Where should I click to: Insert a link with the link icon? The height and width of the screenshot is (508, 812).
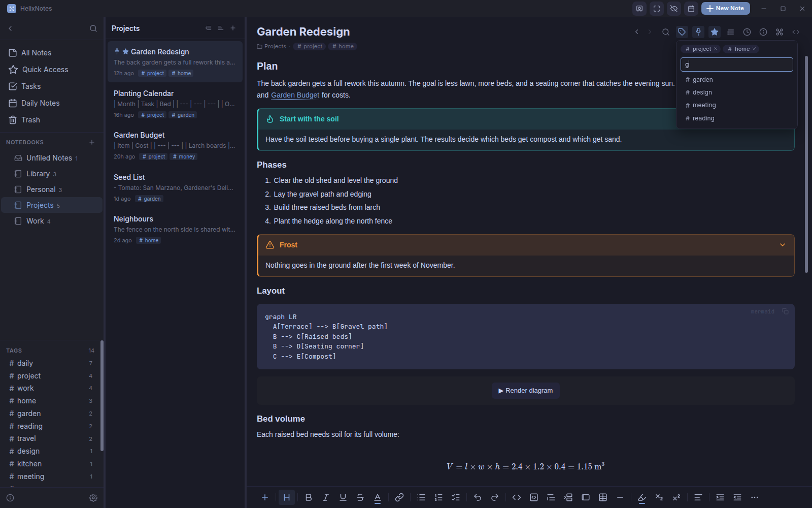coord(399,497)
